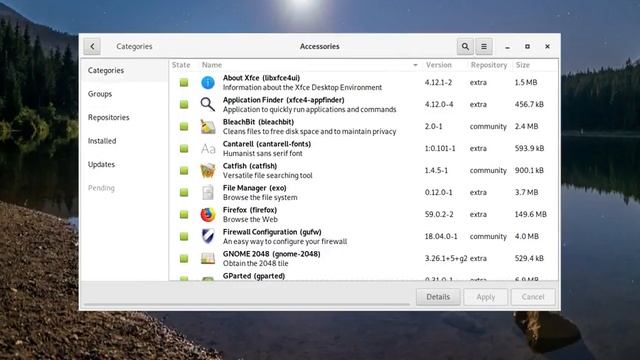
Task: Click the back arrow button
Action: [x=92, y=47]
